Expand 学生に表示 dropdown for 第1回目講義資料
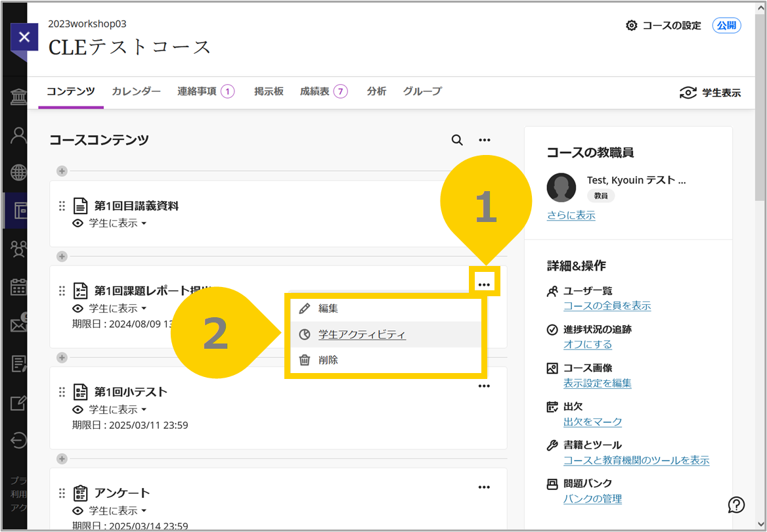 tap(118, 223)
